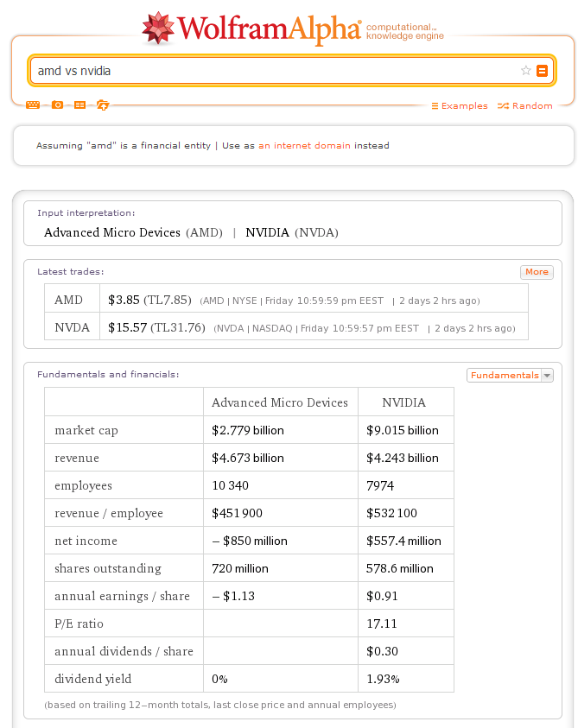This screenshot has width=578, height=728.
Task: Click the 'NVIDIA' column header
Action: (403, 402)
